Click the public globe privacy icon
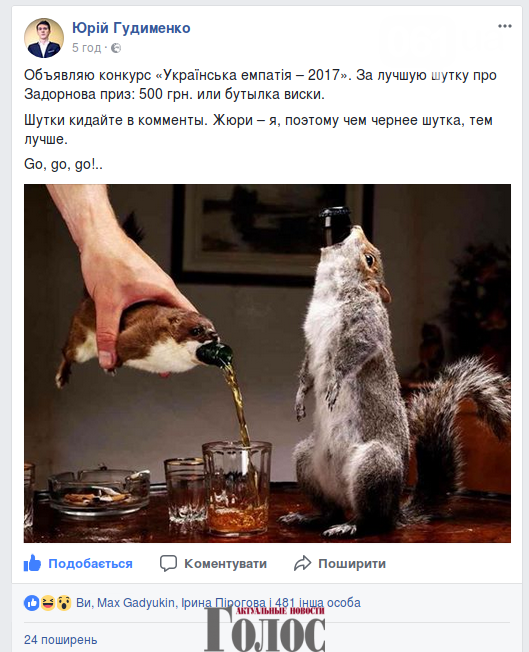 pos(116,48)
